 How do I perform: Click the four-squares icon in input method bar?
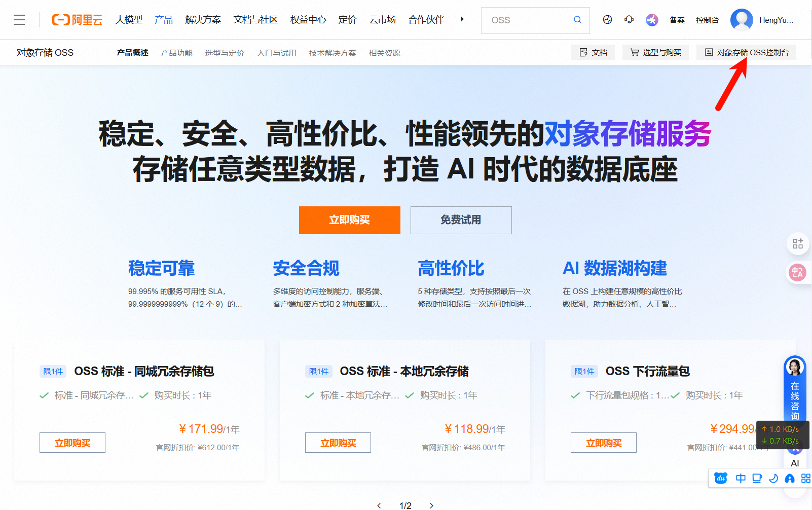(805, 478)
